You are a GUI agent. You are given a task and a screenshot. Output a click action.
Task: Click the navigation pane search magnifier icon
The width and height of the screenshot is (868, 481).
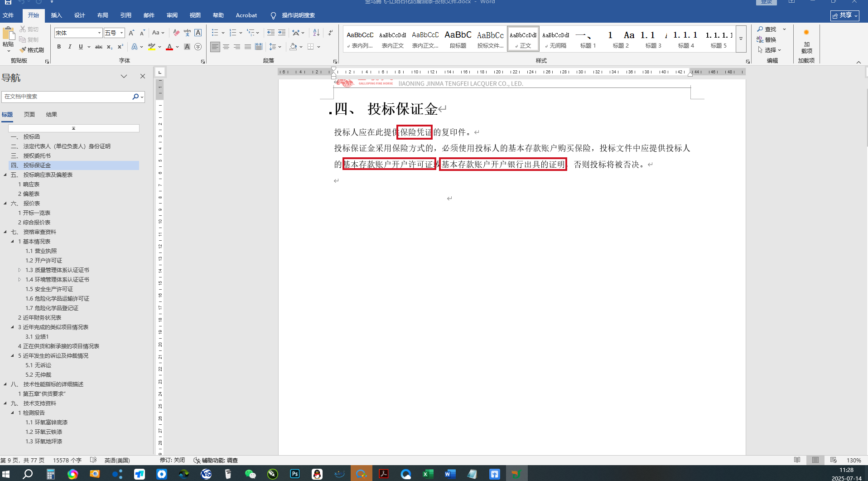135,97
